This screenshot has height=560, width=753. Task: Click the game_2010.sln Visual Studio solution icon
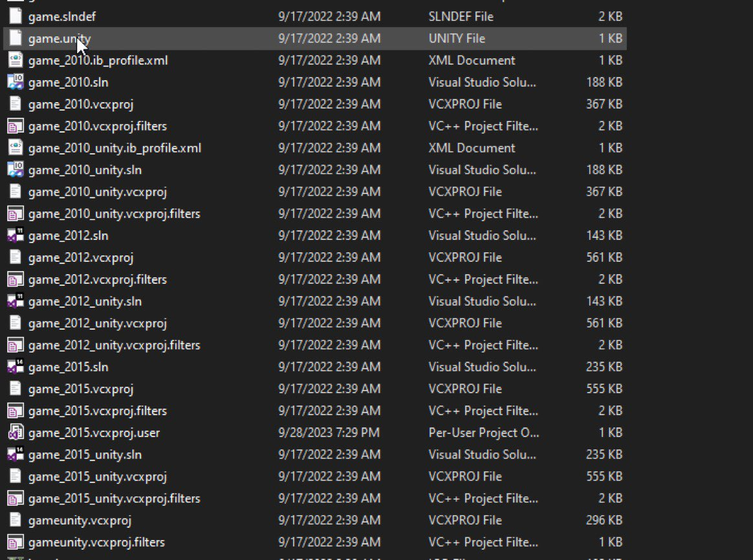(x=16, y=82)
